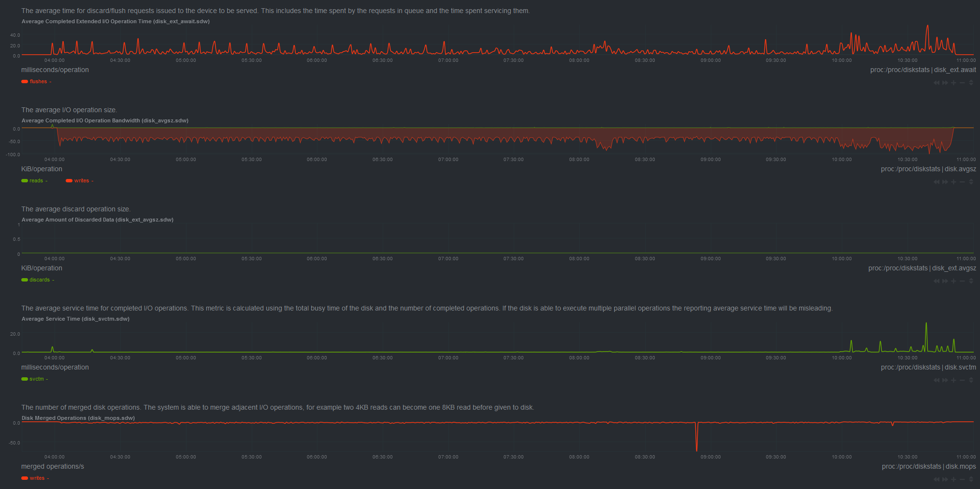Click the milliseconds/operation units label under the await chart
This screenshot has height=489, width=980.
[55, 70]
